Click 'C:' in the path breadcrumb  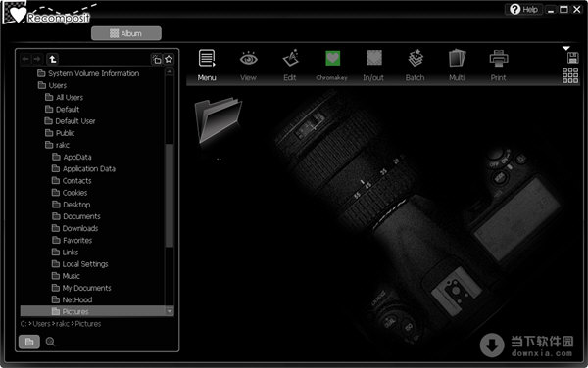point(24,324)
